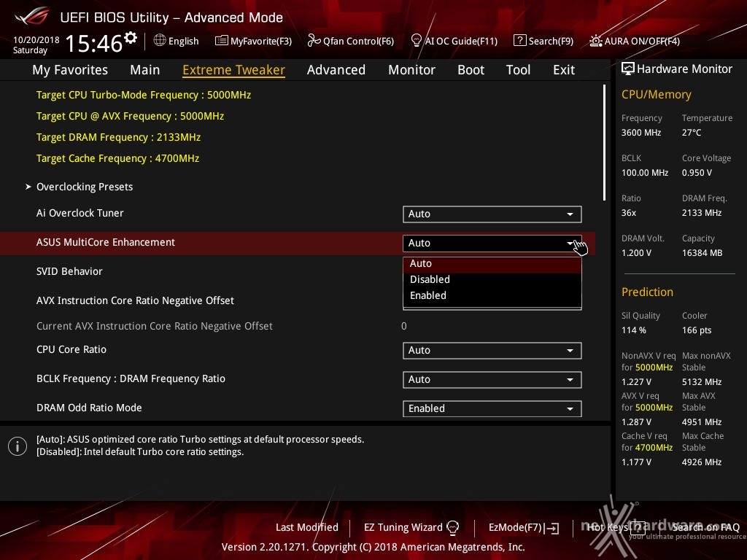Viewport: 747px width, 560px height.
Task: Click the Core Voltage value 0.950 V
Action: (x=697, y=173)
